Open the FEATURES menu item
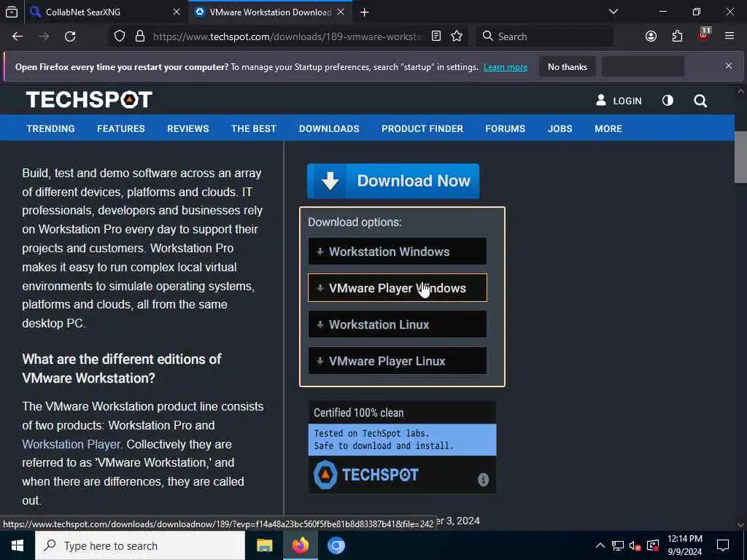Screen dimensions: 747x560 click(x=121, y=128)
